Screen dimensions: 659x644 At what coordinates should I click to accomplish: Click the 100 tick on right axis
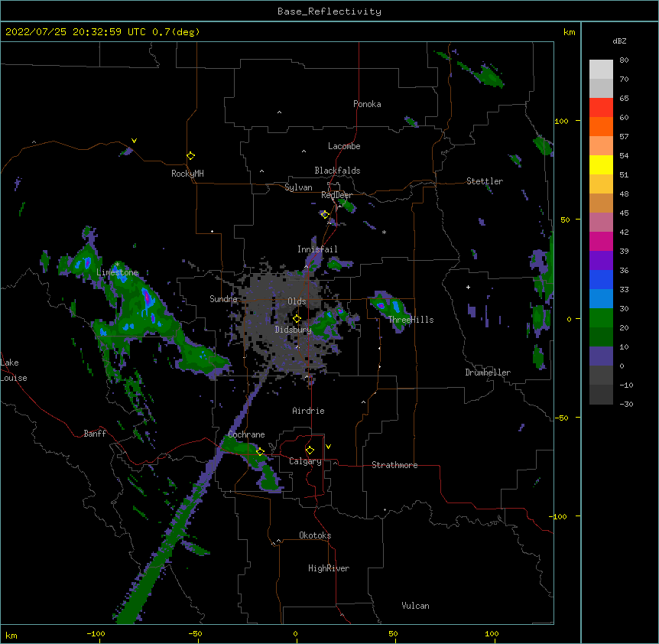[x=561, y=121]
